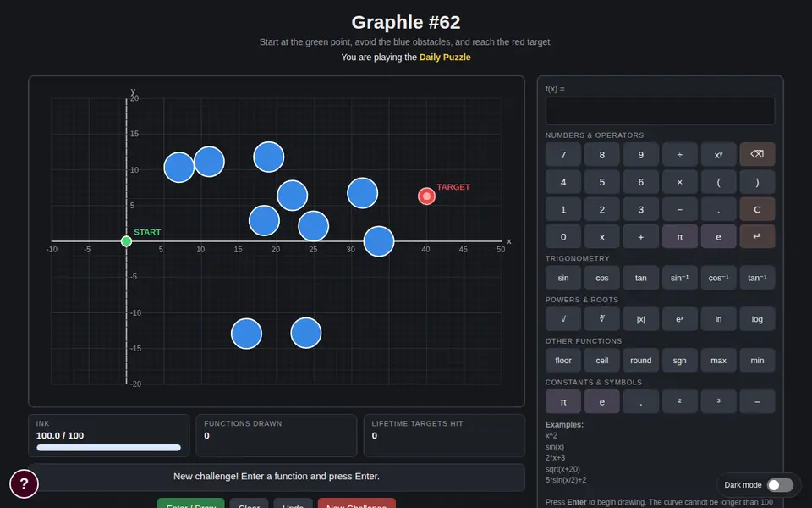Toggle the Dark mode switch
The width and height of the screenshot is (812, 508).
coord(780,484)
